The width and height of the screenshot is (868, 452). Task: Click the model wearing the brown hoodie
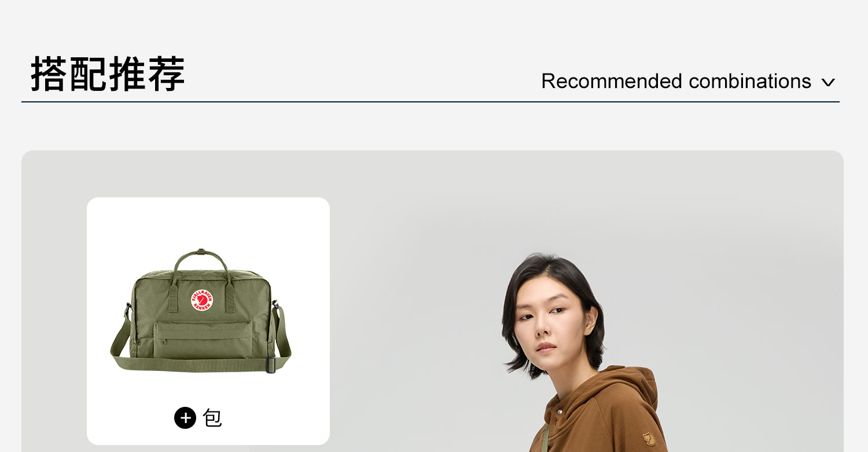point(582,352)
